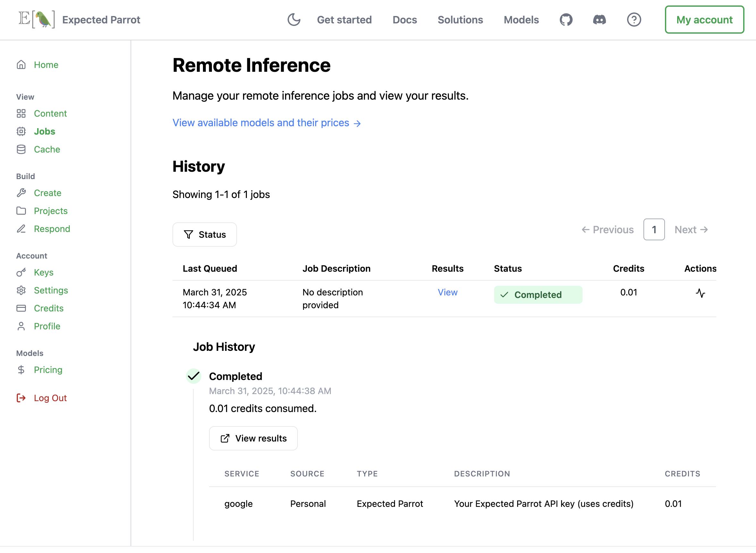This screenshot has width=756, height=553.
Task: Click Log Out in the sidebar
Action: click(50, 398)
